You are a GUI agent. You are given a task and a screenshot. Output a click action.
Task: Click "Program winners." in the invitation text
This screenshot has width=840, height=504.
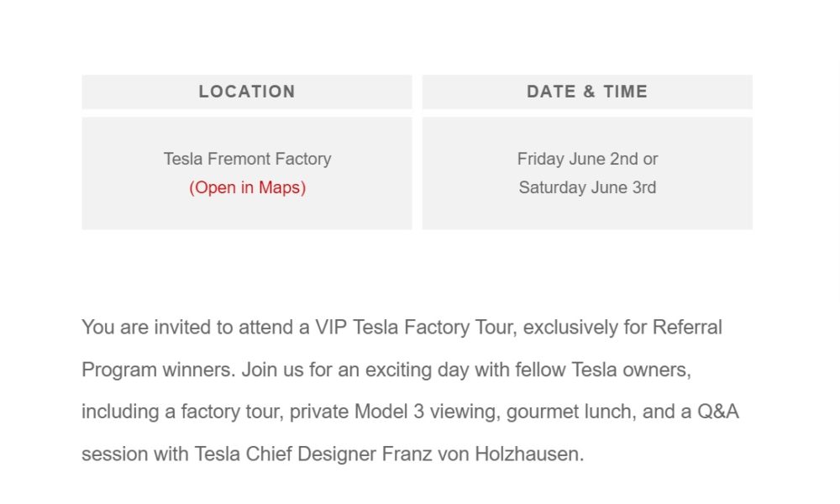tap(159, 370)
